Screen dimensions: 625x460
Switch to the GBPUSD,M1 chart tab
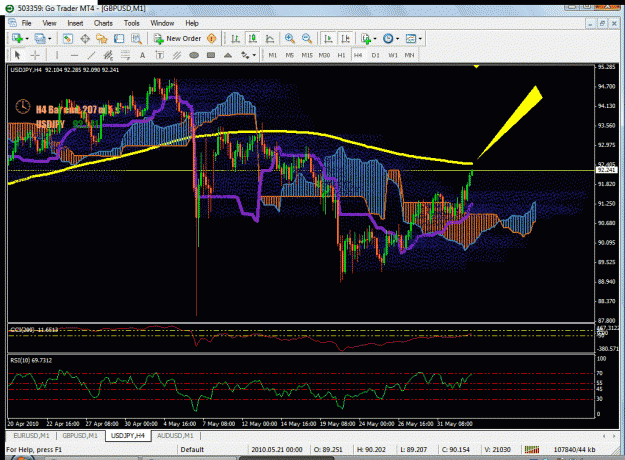click(80, 436)
